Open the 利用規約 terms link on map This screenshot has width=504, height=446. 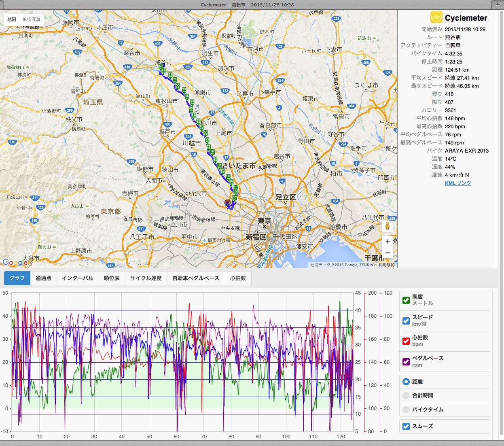(386, 265)
